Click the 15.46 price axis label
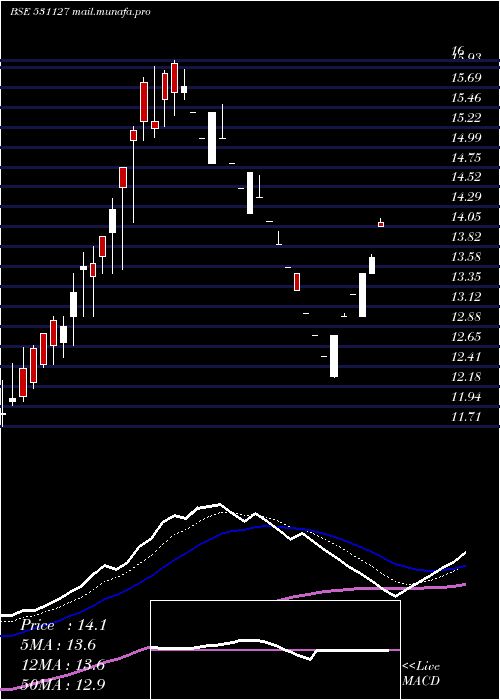Screen dimensions: 500x700 (466, 98)
